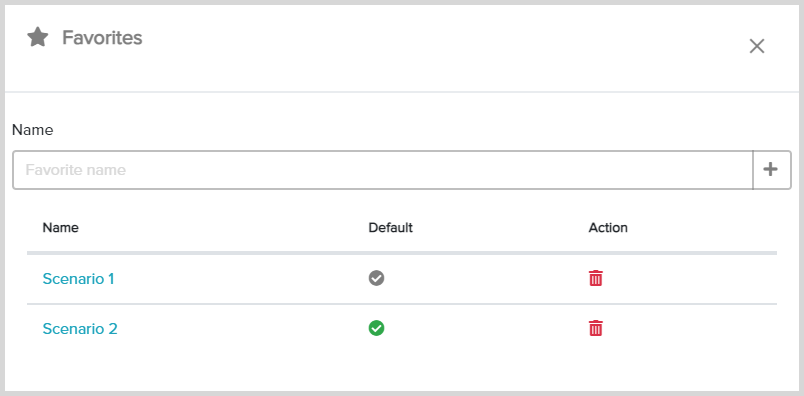Screen dimensions: 804x396
Task: Select the Default column header
Action: pyautogui.click(x=391, y=228)
